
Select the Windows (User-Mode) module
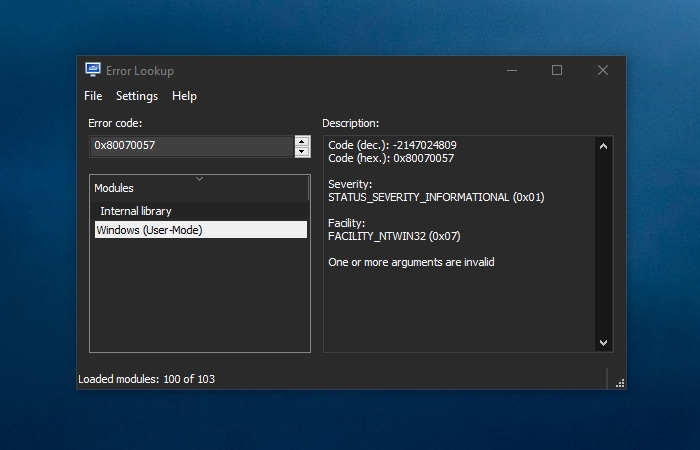point(201,230)
